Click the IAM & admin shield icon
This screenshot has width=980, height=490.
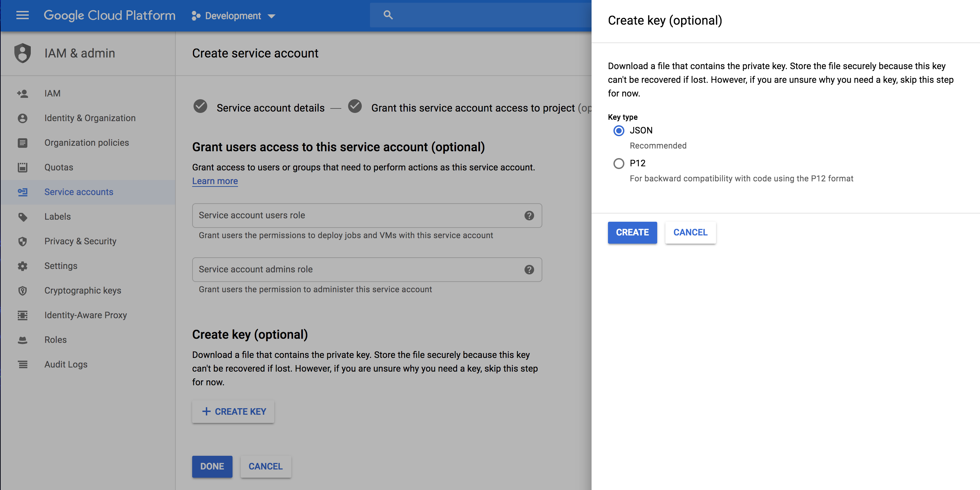[x=23, y=53]
